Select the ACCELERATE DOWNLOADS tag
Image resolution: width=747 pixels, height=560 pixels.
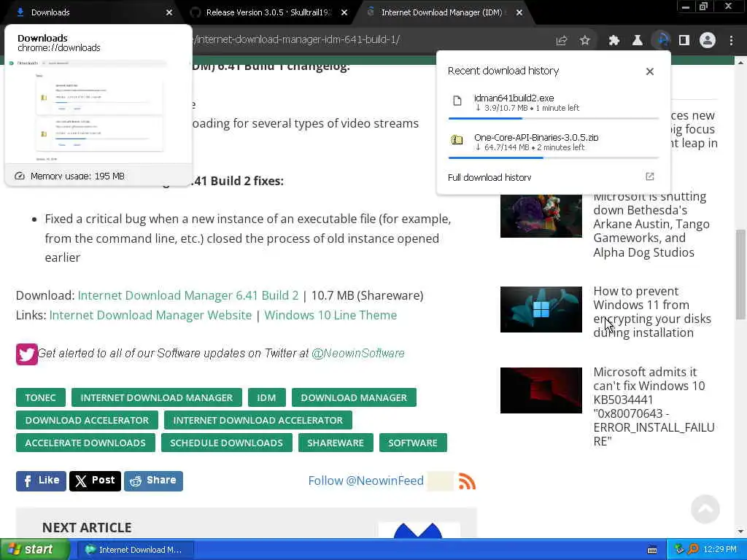tap(85, 443)
